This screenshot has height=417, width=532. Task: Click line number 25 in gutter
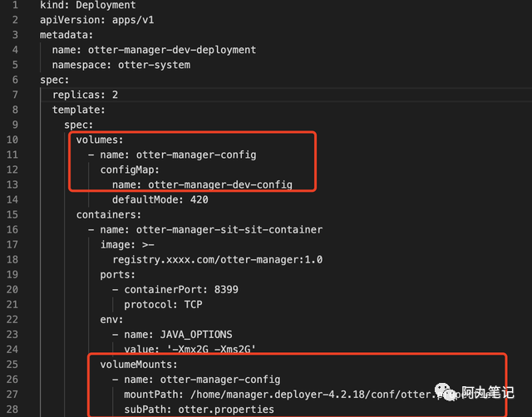click(12, 365)
